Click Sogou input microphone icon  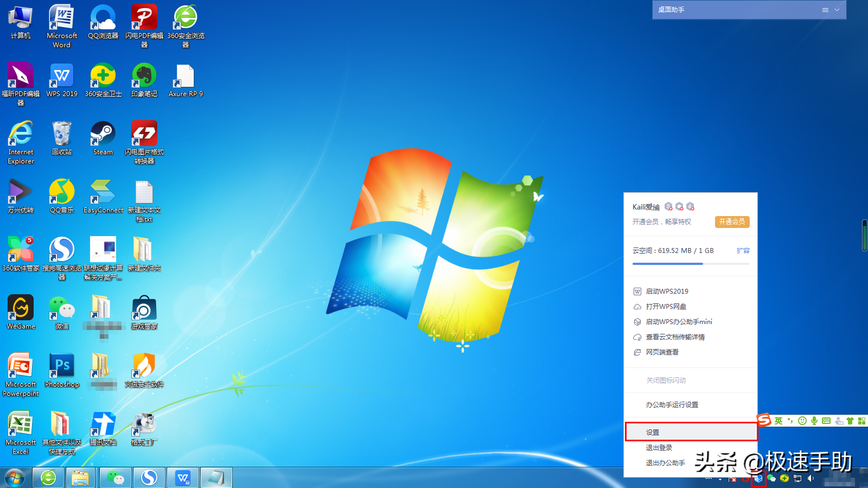814,421
